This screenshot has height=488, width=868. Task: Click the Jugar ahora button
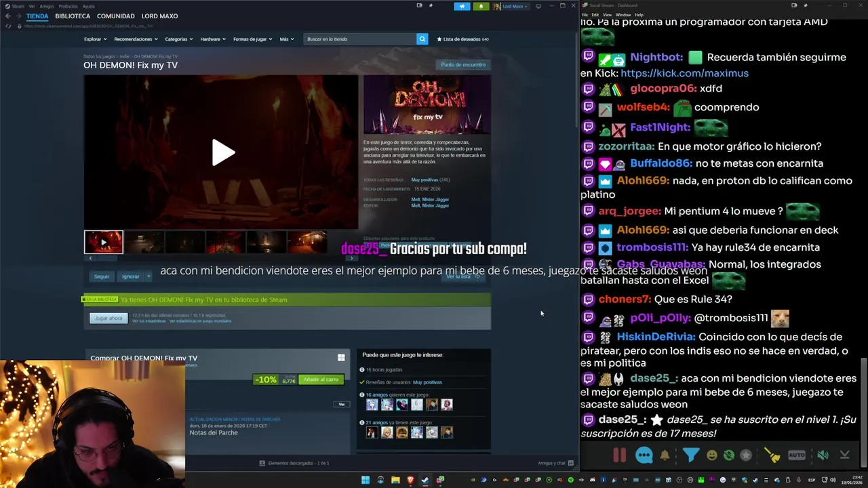tap(108, 318)
